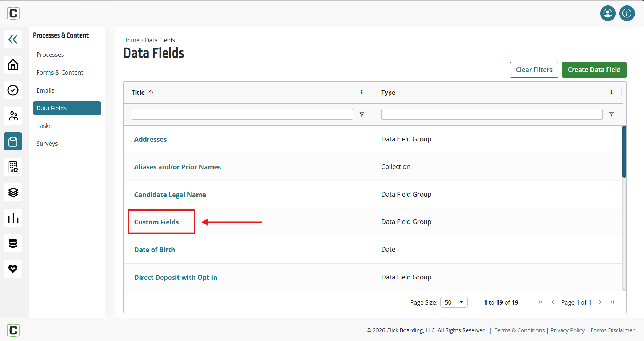The image size is (644, 341).
Task: Open the Candidate Legal Name field
Action: point(170,195)
